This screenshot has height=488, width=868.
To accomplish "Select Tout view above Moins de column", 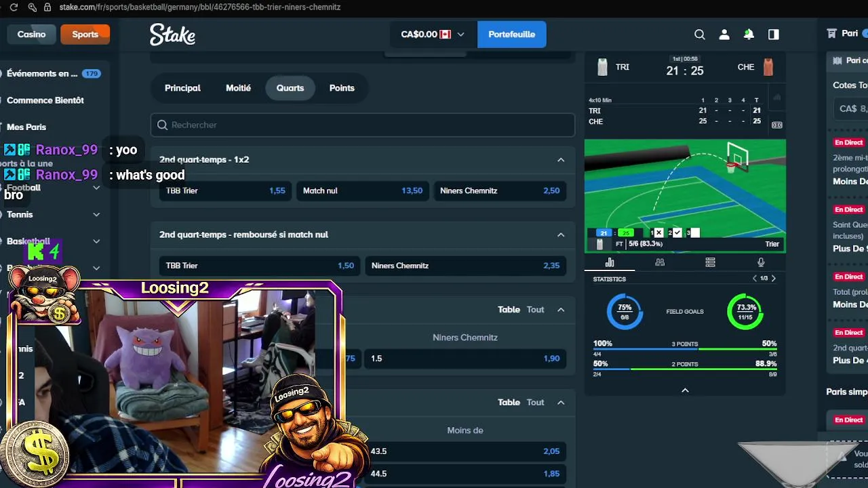I will [x=536, y=403].
